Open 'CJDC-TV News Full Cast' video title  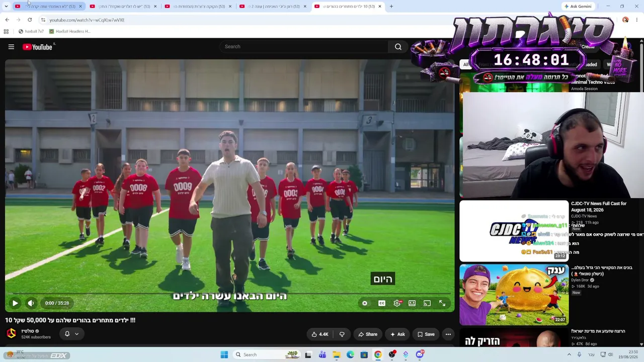click(x=599, y=207)
